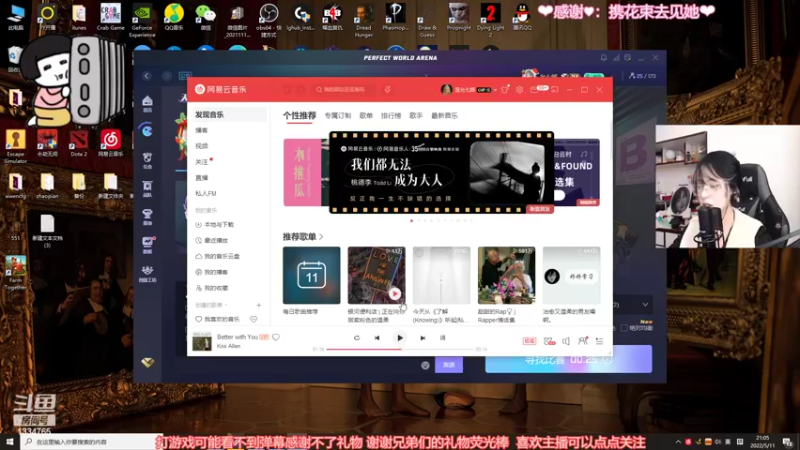800x450 pixels.
Task: Open NetEase settings gear icon
Action: 519,89
